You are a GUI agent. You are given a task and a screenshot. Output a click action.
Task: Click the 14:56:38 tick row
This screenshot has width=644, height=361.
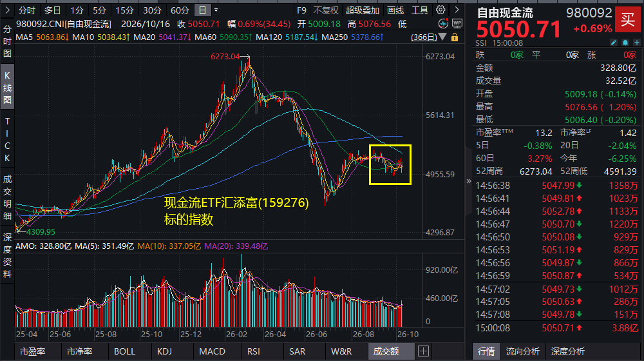click(556, 186)
